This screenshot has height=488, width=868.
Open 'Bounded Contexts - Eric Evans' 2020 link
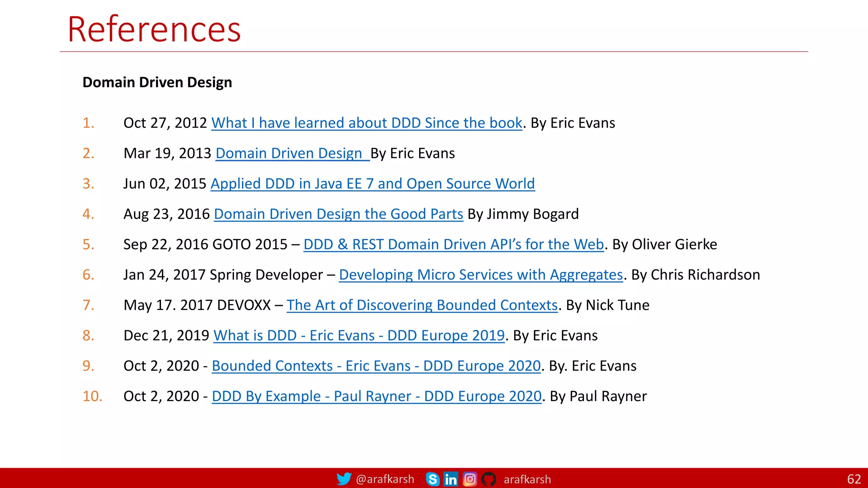(x=376, y=366)
